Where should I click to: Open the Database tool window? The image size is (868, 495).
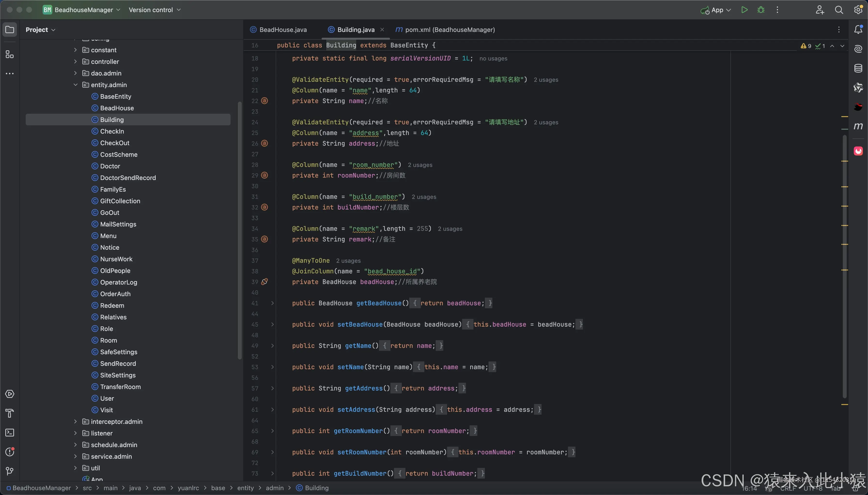click(x=858, y=68)
